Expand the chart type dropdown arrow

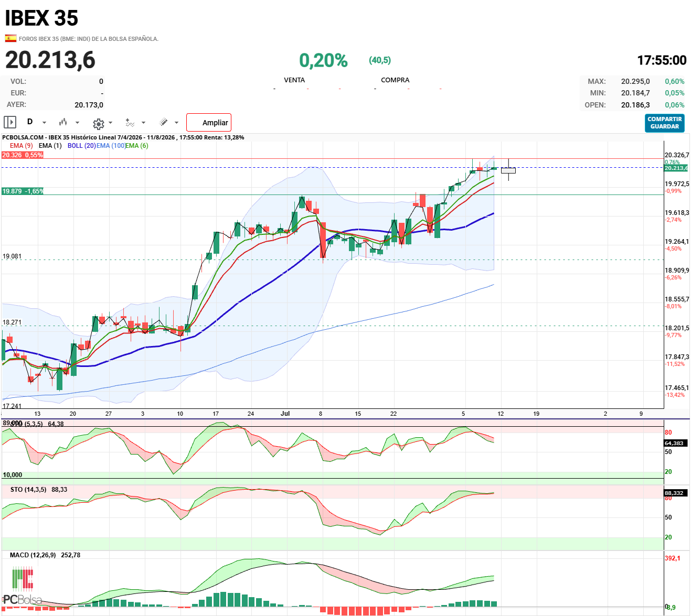[x=77, y=123]
